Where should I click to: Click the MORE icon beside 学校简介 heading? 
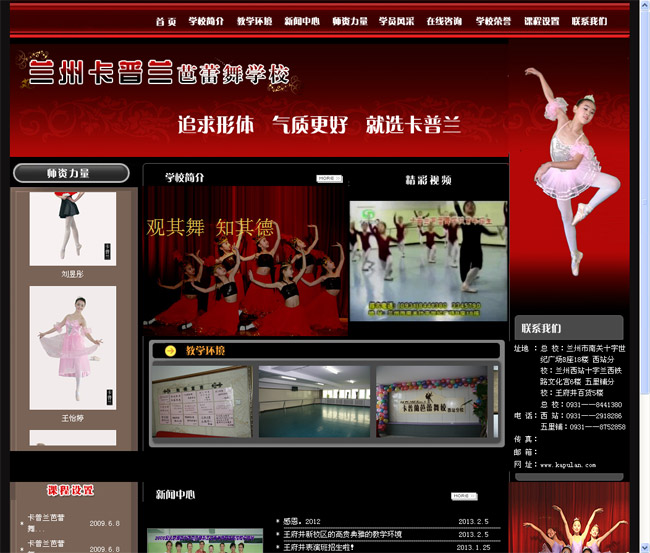[329, 179]
